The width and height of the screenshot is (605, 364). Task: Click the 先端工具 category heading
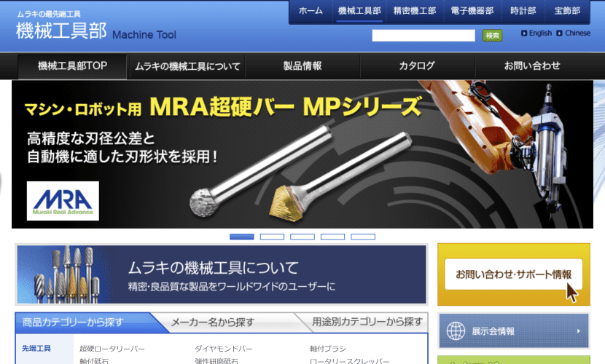(36, 348)
